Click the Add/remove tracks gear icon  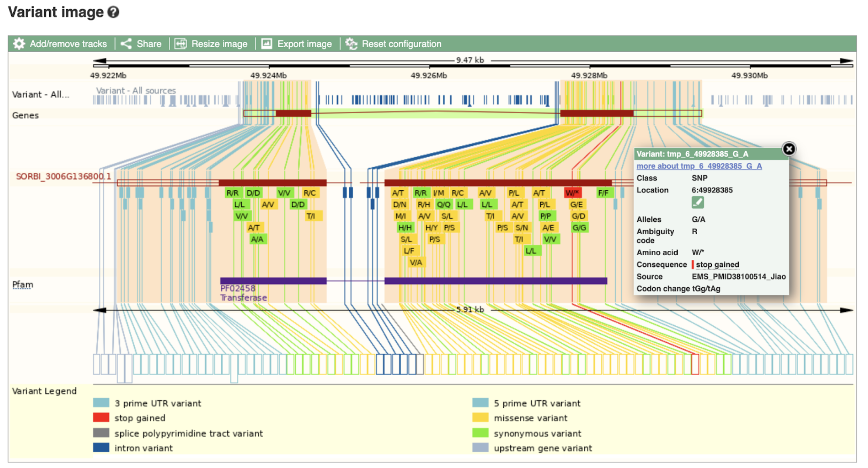pos(19,44)
